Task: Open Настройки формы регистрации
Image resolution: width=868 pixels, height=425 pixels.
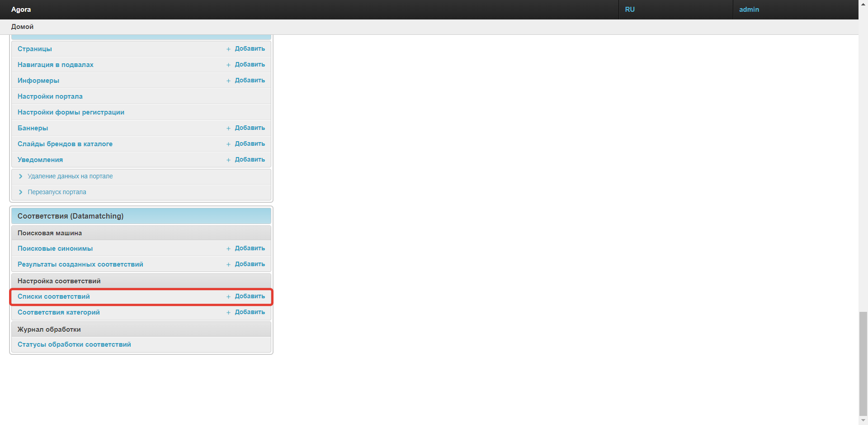Action: tap(71, 112)
